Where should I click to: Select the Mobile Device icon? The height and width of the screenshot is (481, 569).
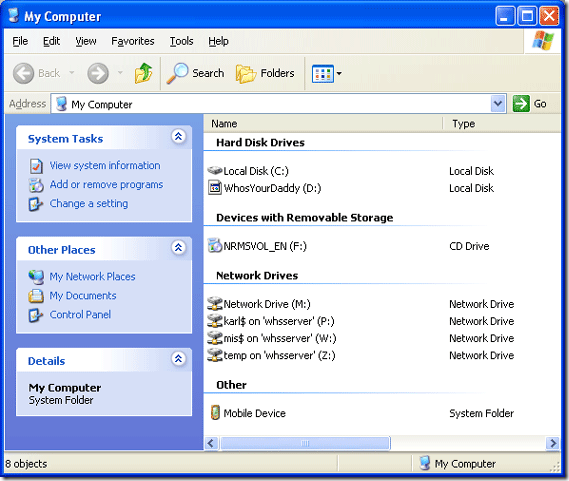click(x=215, y=412)
